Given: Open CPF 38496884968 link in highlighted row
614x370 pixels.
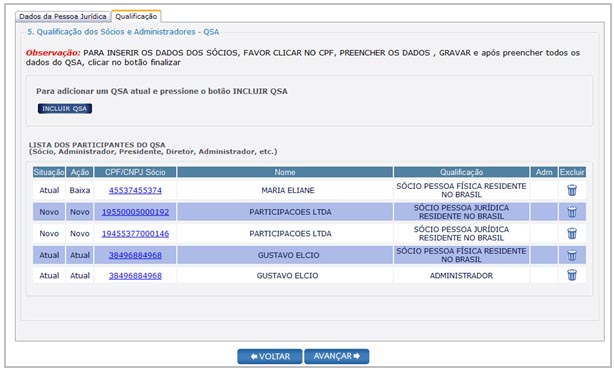Looking at the screenshot, I should pyautogui.click(x=135, y=255).
